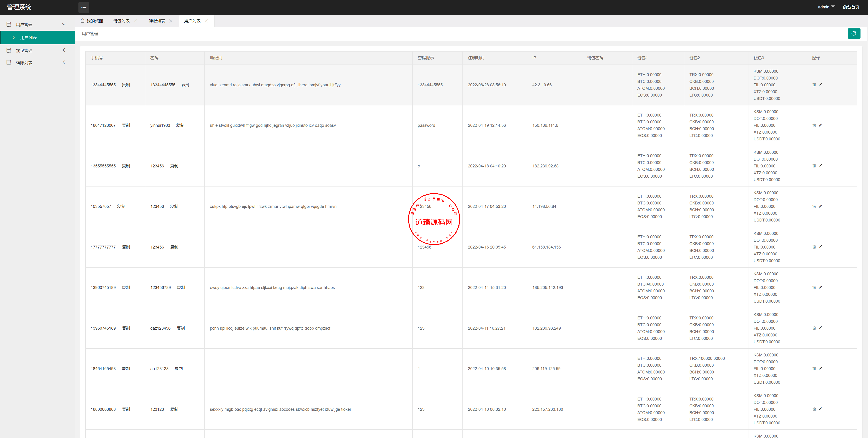
Task: Close the 钱包列表 tab
Action: tap(135, 21)
